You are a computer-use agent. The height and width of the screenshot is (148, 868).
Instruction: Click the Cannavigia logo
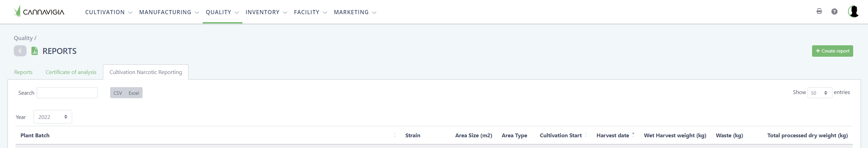[x=39, y=12]
